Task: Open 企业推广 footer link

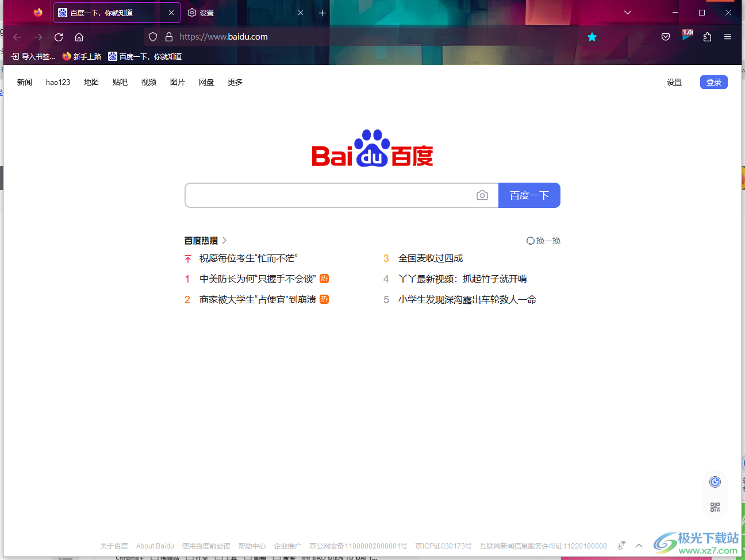Action: point(287,546)
